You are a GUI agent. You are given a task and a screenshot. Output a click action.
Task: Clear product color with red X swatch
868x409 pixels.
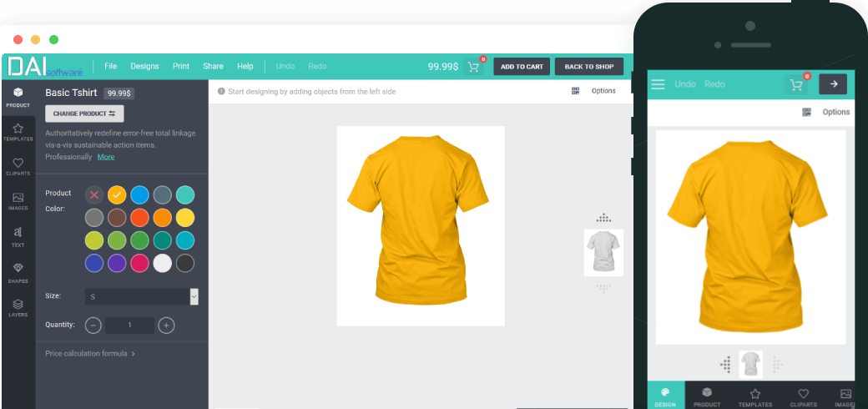[x=94, y=194]
